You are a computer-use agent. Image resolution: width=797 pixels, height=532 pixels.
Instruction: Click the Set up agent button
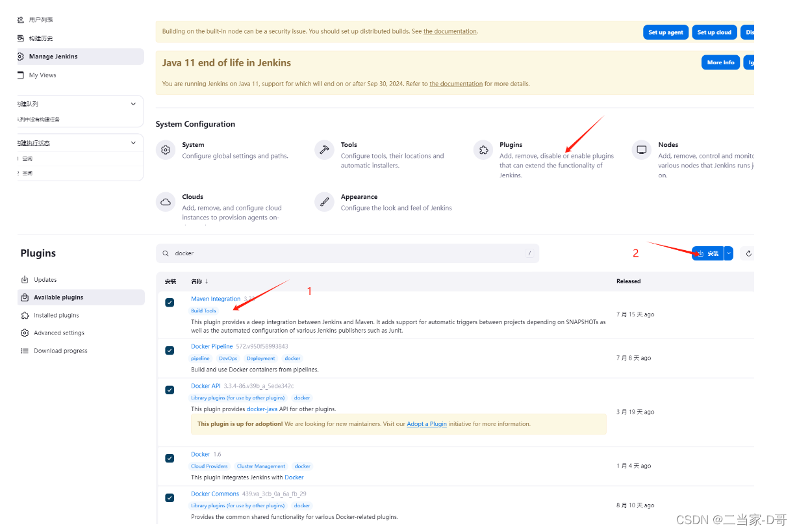(666, 32)
